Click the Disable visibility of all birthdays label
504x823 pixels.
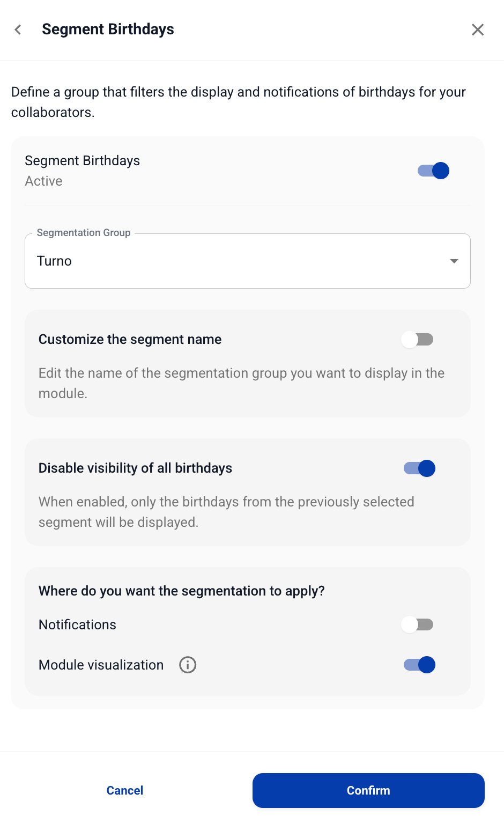pos(135,468)
